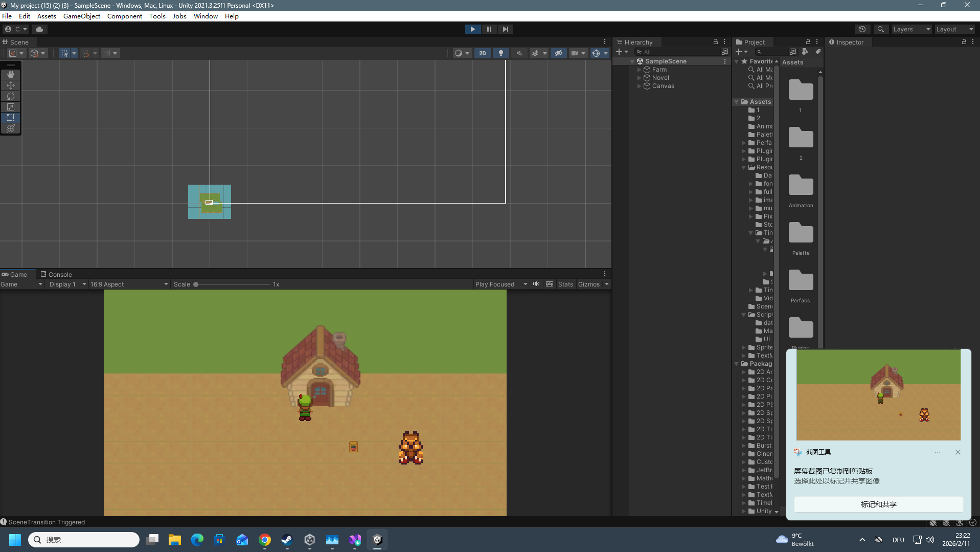Toggle scene lighting bulb button
Viewport: 980px width, 552px height.
pyautogui.click(x=500, y=53)
